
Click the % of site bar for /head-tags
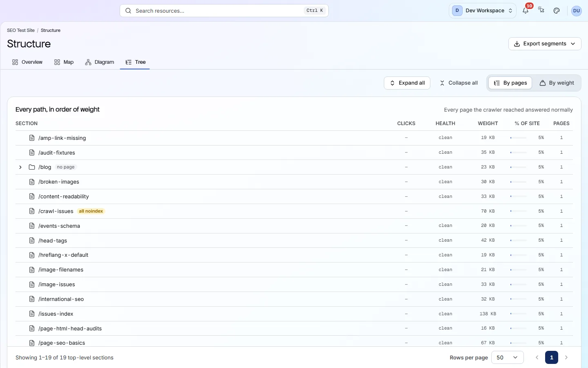(x=519, y=240)
